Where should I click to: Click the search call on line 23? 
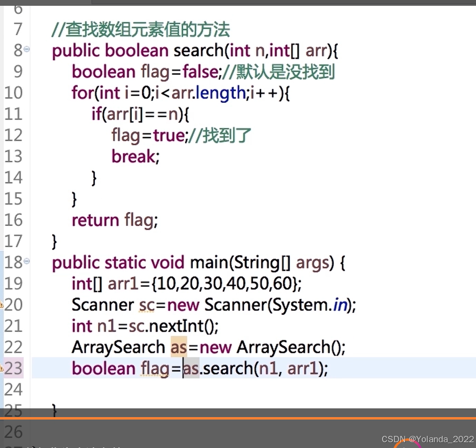pyautogui.click(x=229, y=368)
